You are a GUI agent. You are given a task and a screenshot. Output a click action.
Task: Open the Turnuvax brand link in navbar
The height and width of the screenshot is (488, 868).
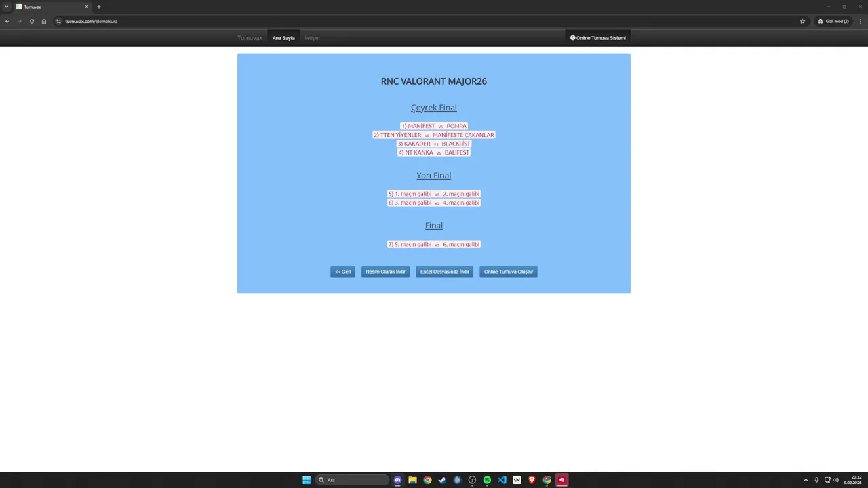[250, 38]
